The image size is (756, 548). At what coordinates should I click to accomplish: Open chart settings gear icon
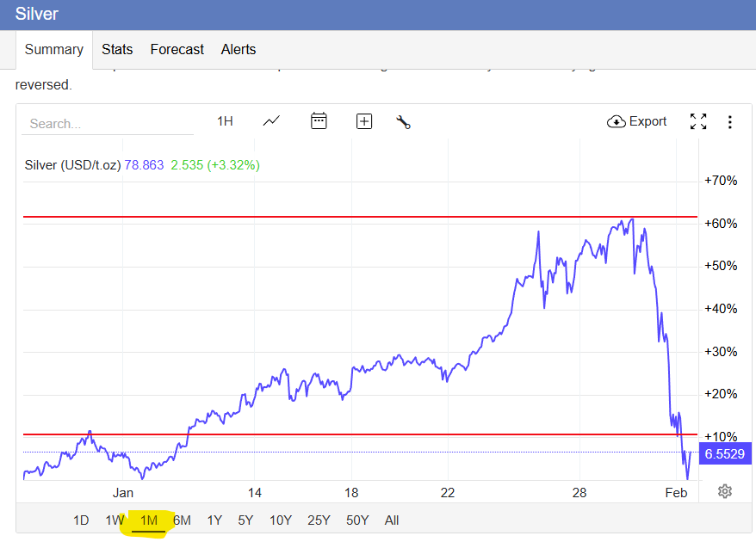click(x=725, y=491)
